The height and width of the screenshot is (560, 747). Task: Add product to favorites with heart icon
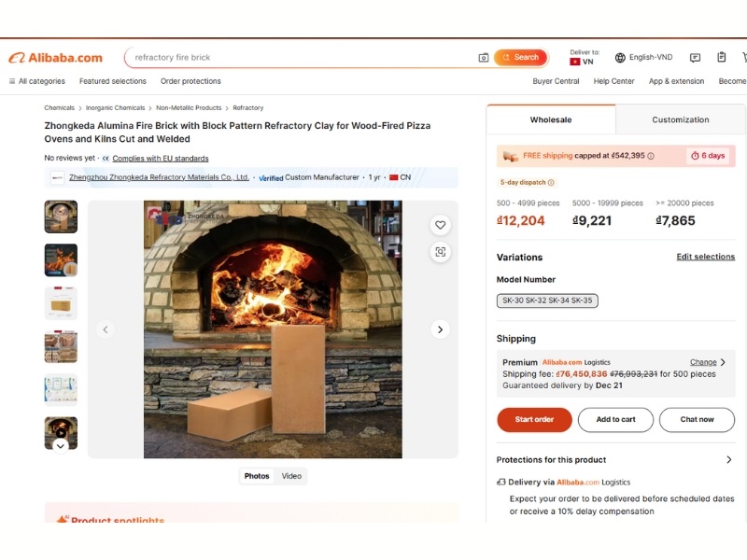441,225
